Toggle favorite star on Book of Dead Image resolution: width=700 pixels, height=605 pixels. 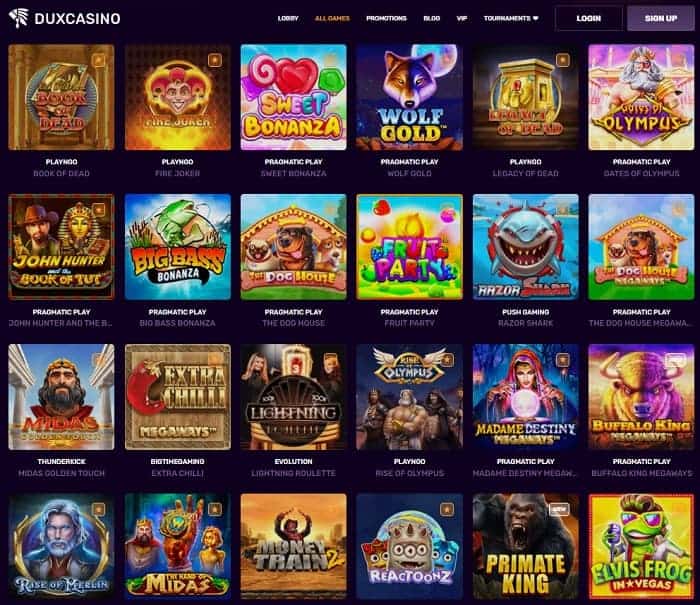(x=99, y=60)
